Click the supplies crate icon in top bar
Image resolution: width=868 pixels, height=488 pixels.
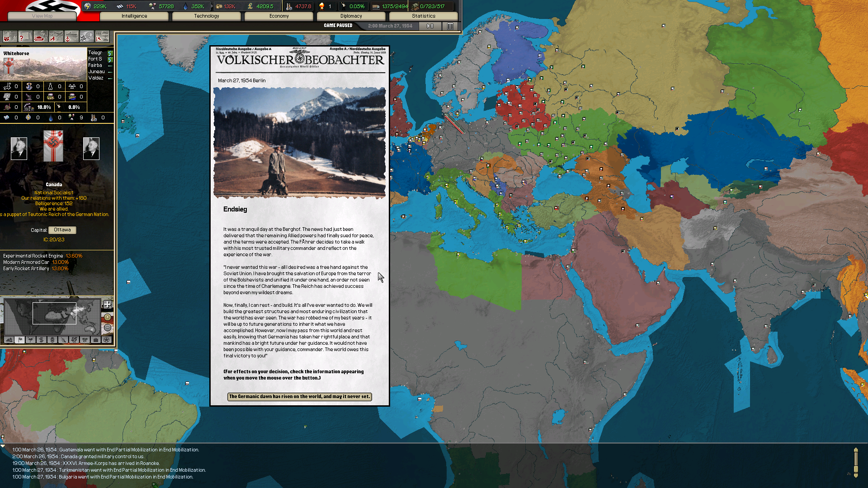(219, 6)
